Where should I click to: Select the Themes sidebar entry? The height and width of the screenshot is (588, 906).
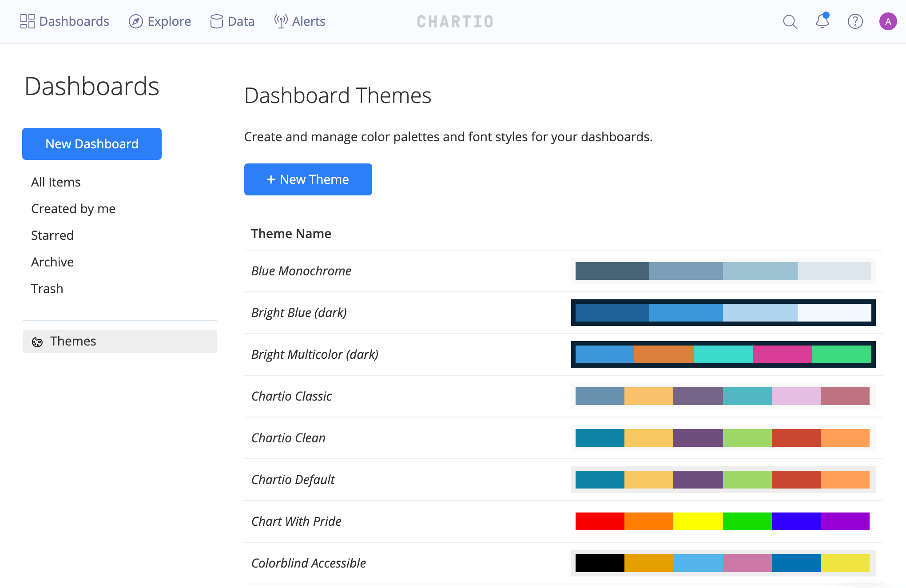point(73,341)
